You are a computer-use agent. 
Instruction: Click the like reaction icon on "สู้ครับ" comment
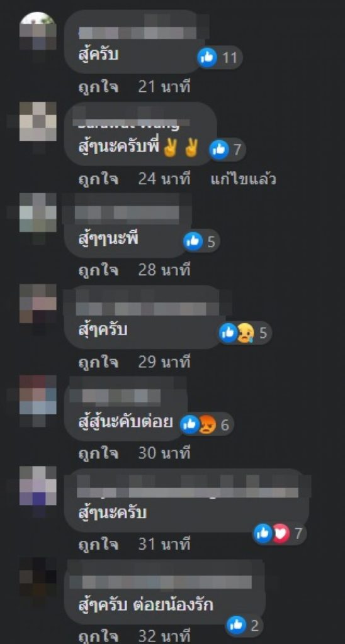click(207, 57)
